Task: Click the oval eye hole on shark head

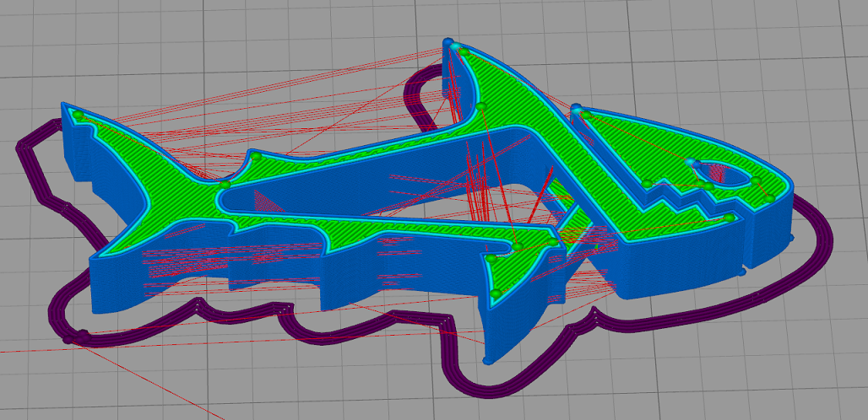Action: (723, 175)
